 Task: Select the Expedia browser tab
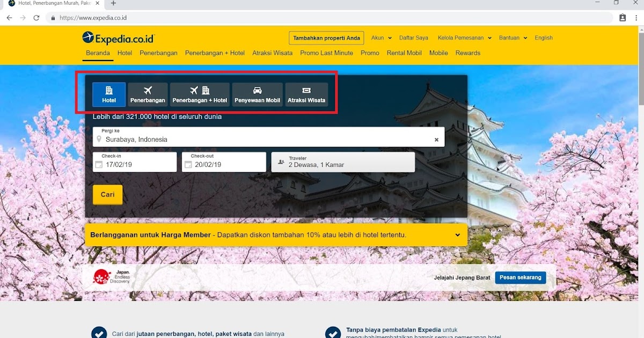53,3
